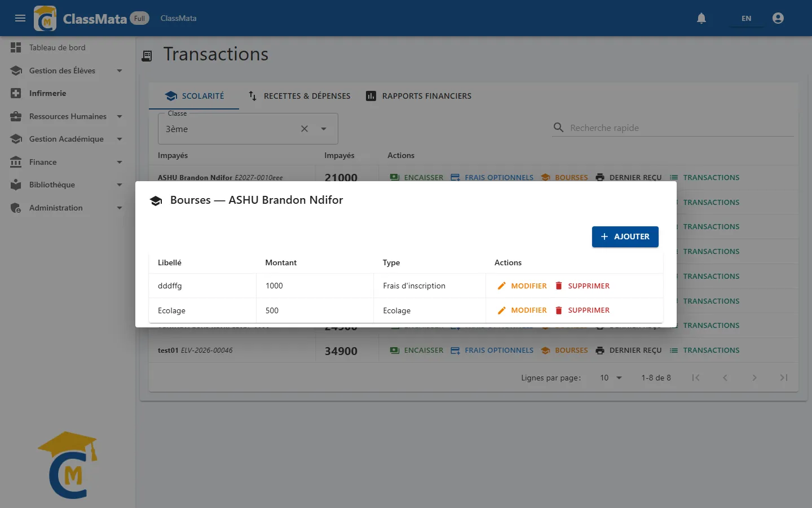
Task: Open the hamburger navigation menu
Action: pos(20,18)
